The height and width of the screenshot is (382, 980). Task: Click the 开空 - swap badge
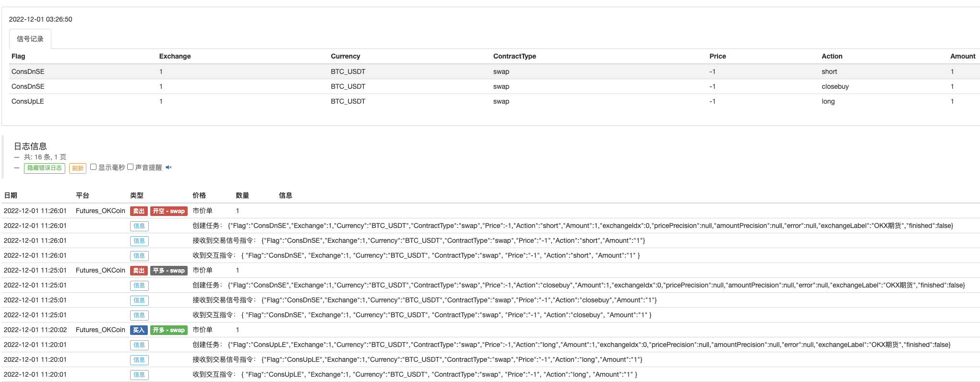169,211
